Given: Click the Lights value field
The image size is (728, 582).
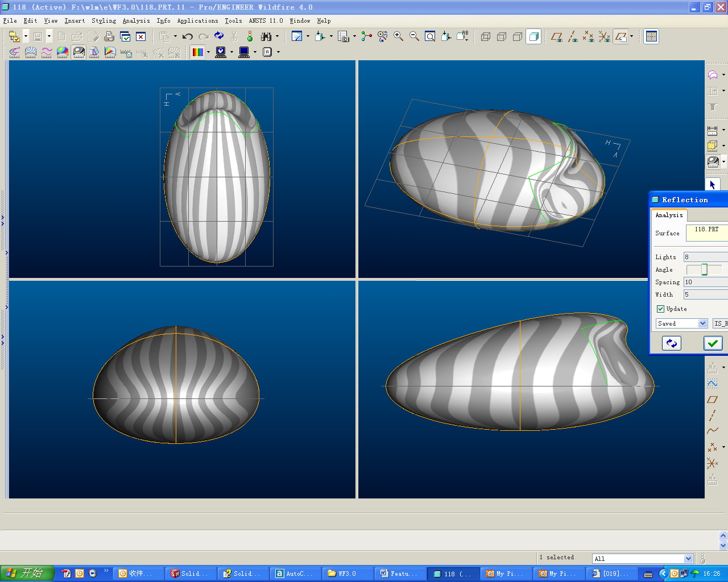Looking at the screenshot, I should pyautogui.click(x=705, y=257).
